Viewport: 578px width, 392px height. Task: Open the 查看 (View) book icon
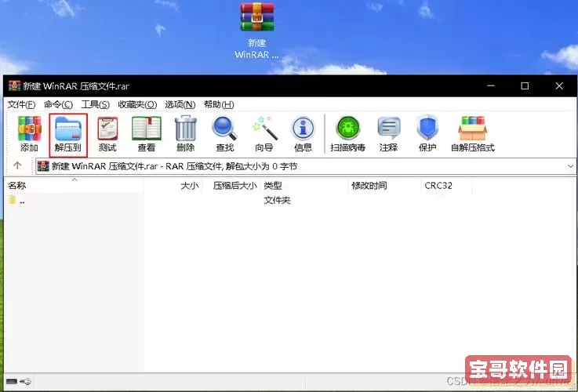click(x=147, y=134)
